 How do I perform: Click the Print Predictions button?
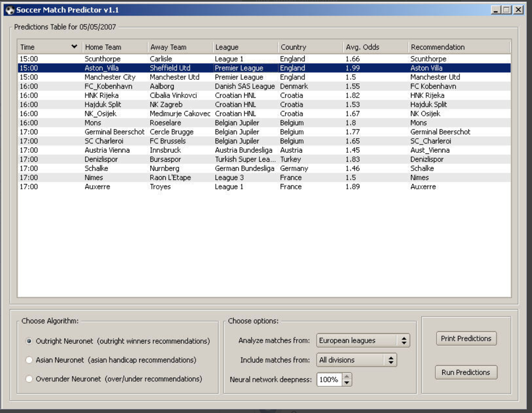[x=466, y=338]
